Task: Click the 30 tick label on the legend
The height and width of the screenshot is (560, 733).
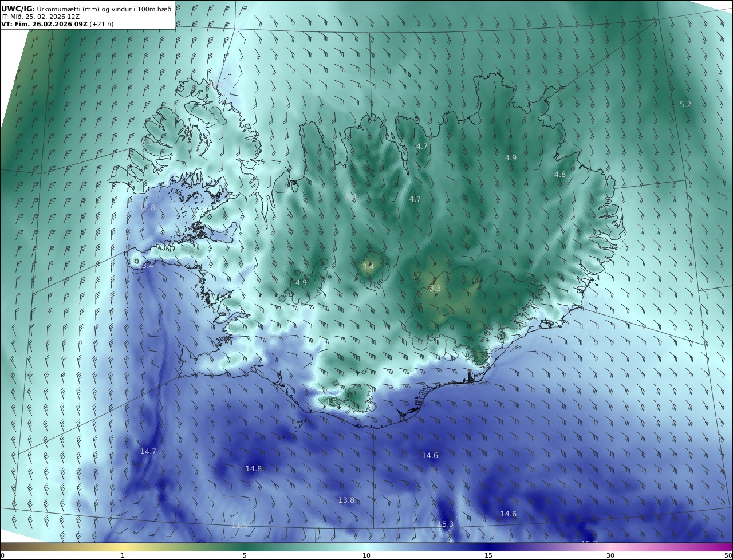Action: [x=610, y=555]
